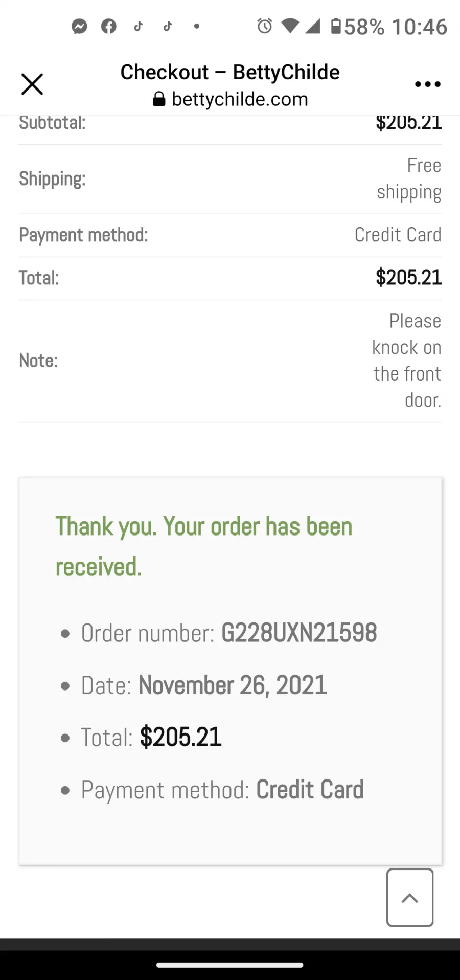Open the three-dot overflow menu
The height and width of the screenshot is (980, 460).
click(428, 84)
